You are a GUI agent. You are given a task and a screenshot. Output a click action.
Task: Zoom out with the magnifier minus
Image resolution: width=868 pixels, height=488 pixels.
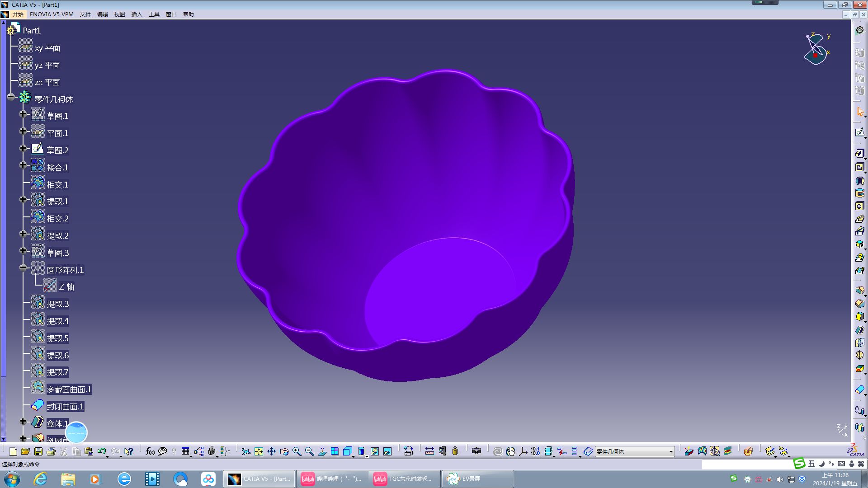[309, 451]
